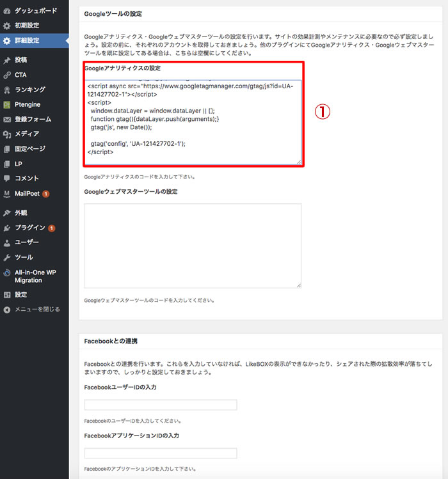Collapse sidebar with メニューを閉じる
The image size is (448, 479).
pos(37,310)
